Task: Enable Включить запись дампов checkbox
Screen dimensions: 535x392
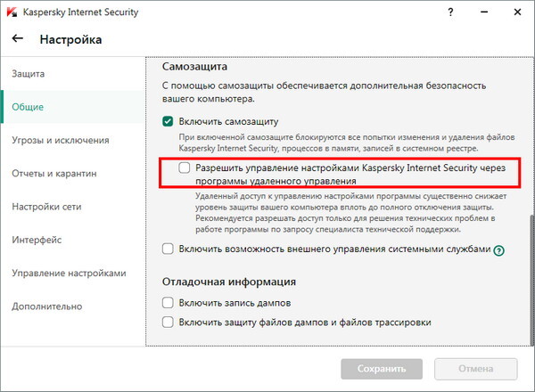Action: 168,303
